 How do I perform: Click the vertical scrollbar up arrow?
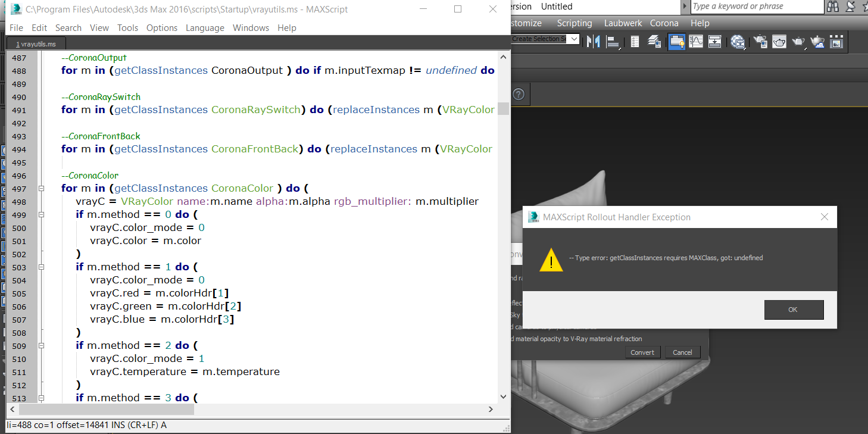pyautogui.click(x=504, y=58)
